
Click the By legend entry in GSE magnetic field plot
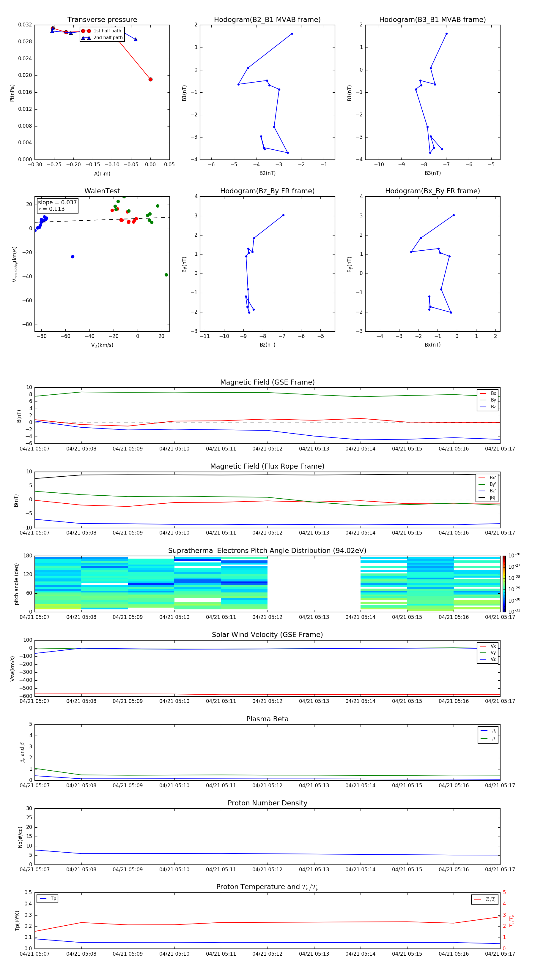click(488, 400)
